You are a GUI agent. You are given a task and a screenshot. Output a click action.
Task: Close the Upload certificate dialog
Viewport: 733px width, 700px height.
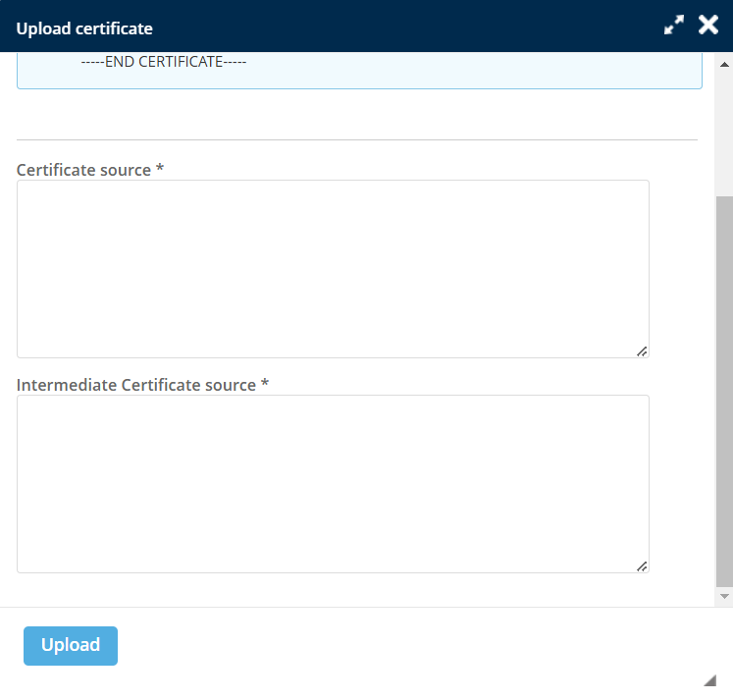(x=708, y=26)
